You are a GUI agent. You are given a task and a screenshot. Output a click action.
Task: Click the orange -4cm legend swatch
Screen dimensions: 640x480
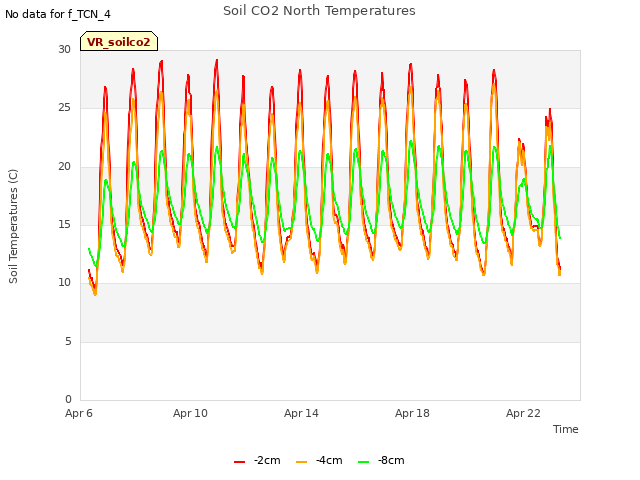pos(301,462)
